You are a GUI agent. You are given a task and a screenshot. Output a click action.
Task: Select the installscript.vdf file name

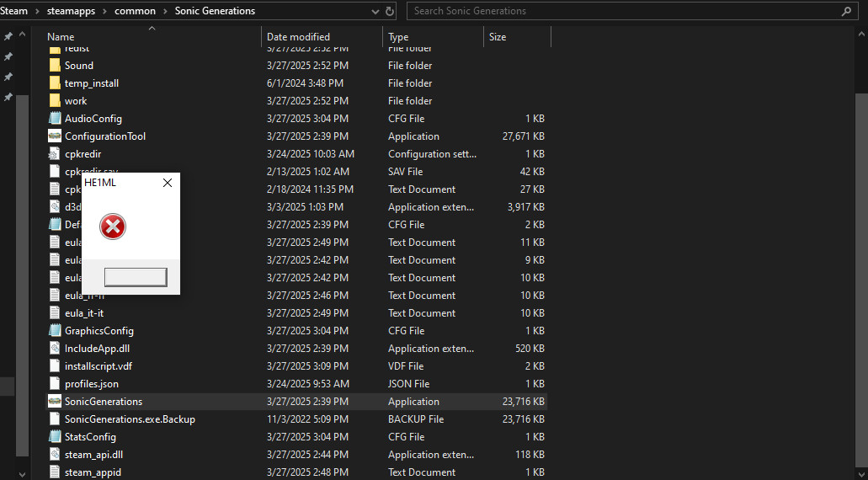pyautogui.click(x=98, y=366)
